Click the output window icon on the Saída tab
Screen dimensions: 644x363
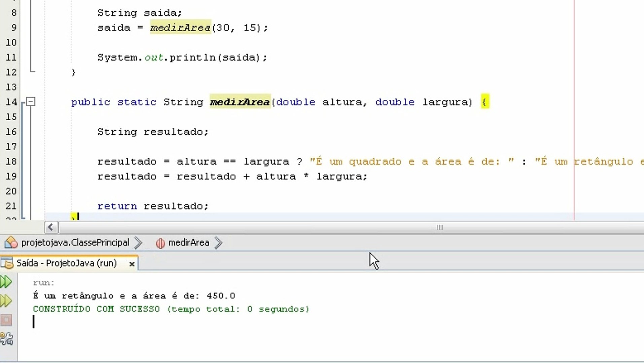pos(7,263)
